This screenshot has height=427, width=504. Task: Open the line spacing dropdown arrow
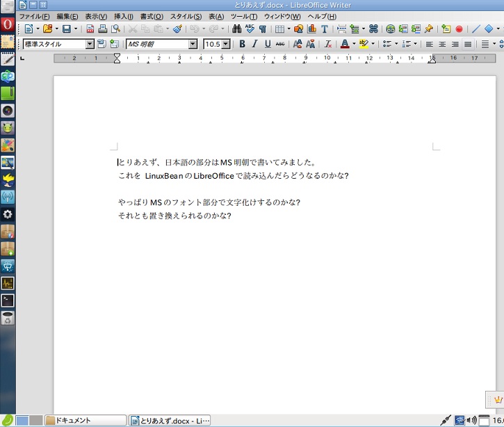(494, 44)
